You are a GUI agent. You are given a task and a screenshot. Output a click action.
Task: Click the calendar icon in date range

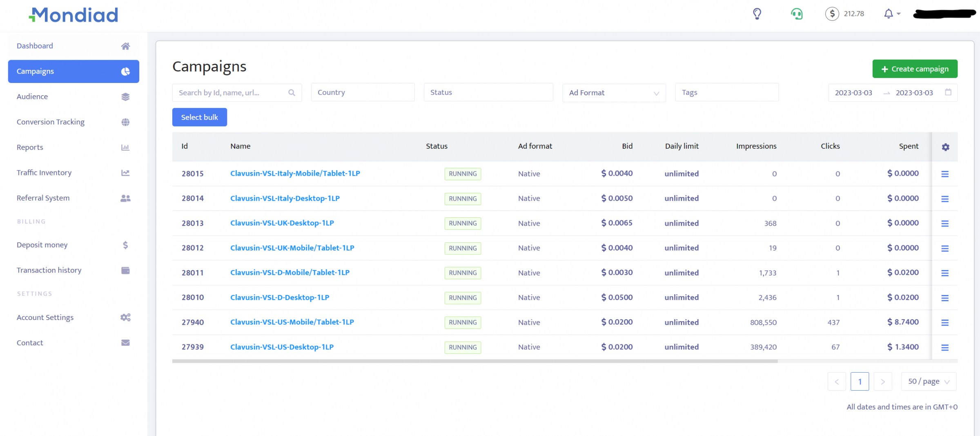[948, 92]
